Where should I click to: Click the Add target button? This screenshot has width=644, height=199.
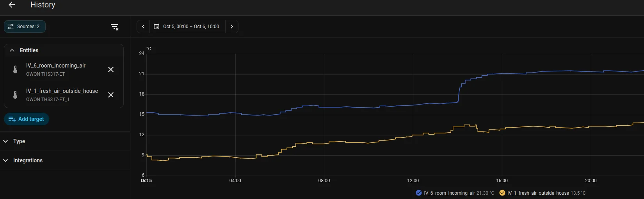click(x=26, y=119)
